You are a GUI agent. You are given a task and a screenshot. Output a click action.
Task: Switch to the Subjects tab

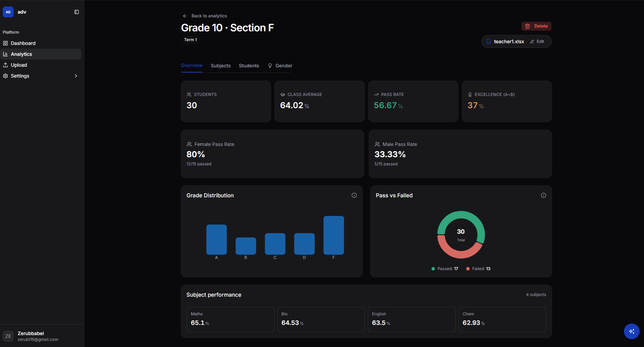click(221, 66)
